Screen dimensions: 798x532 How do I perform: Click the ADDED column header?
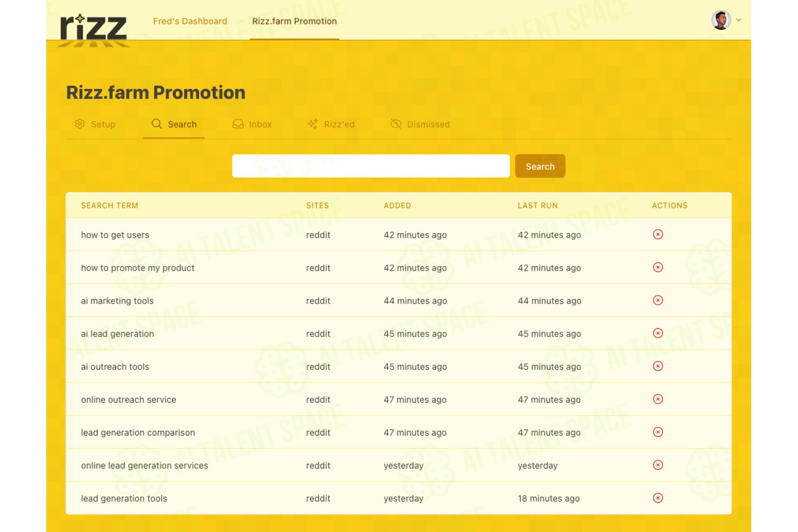tap(397, 206)
